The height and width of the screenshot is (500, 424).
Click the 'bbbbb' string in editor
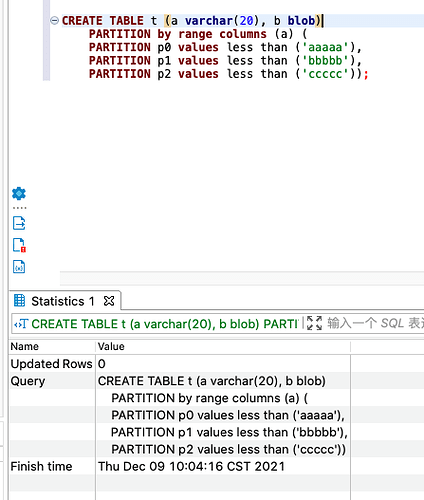[325, 61]
